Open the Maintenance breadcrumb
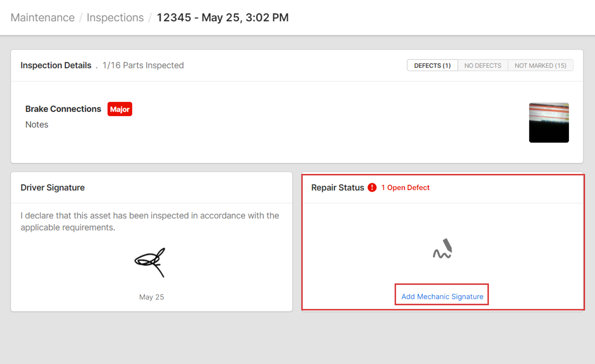 click(43, 18)
